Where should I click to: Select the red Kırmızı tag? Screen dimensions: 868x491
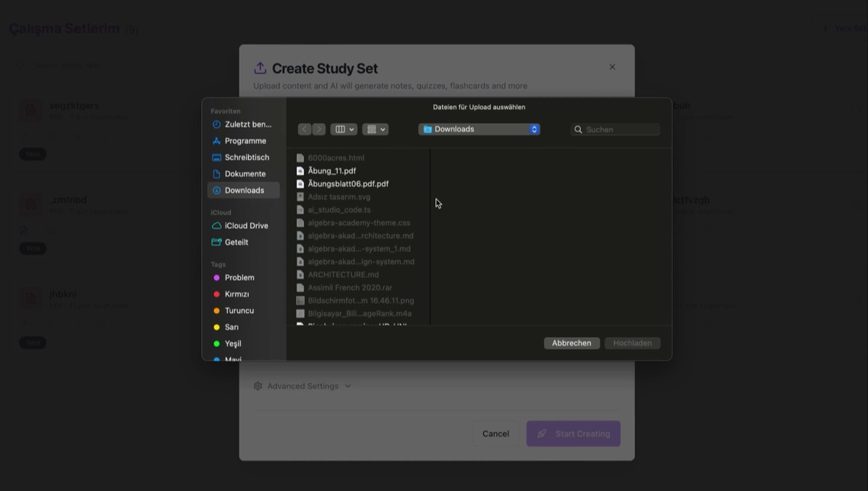(237, 294)
